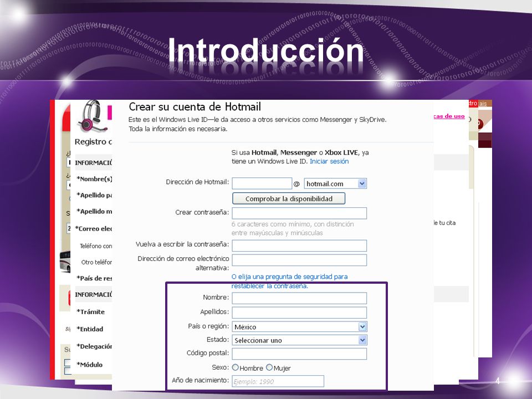The width and height of the screenshot is (532, 399).
Task: Click the Hotmail address username field
Action: coord(262,183)
